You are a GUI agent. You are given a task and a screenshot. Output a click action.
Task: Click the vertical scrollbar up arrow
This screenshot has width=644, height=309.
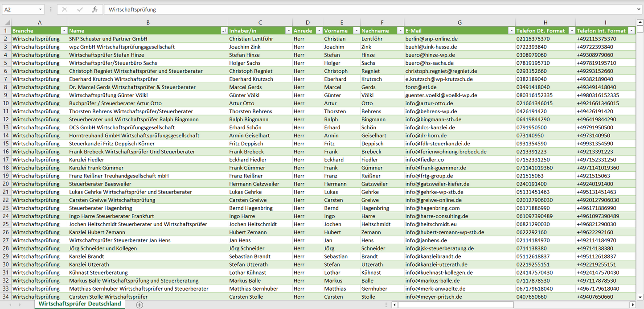coord(640,22)
